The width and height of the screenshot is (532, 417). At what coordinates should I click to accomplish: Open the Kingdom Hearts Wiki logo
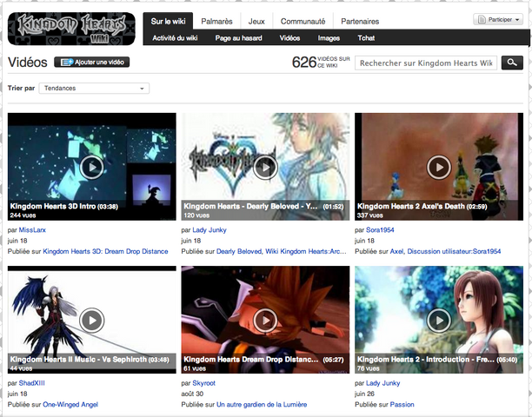pos(71,29)
